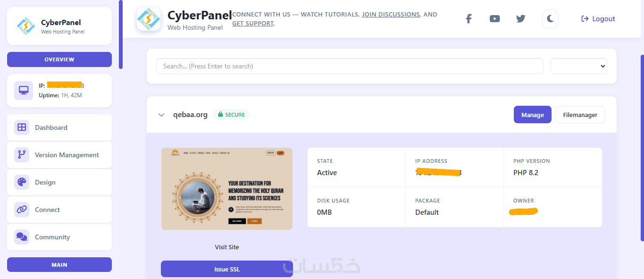This screenshot has height=279, width=644.
Task: Click the website search input field
Action: (x=349, y=66)
